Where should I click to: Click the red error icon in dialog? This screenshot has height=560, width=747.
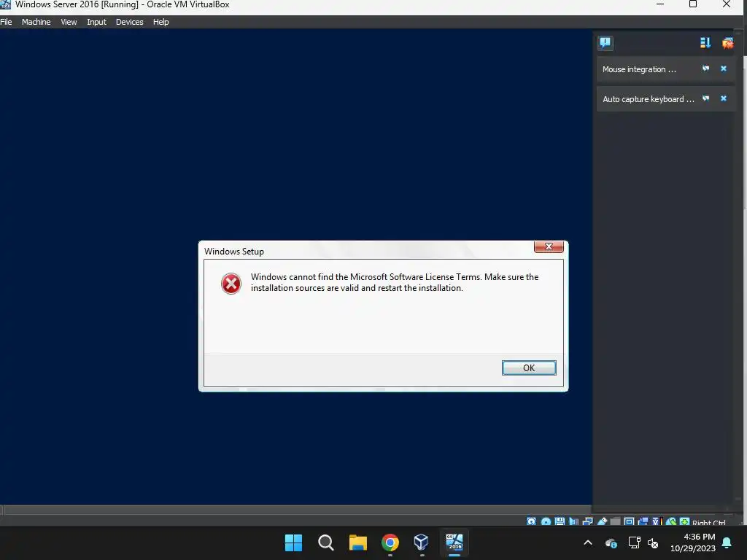click(x=231, y=284)
